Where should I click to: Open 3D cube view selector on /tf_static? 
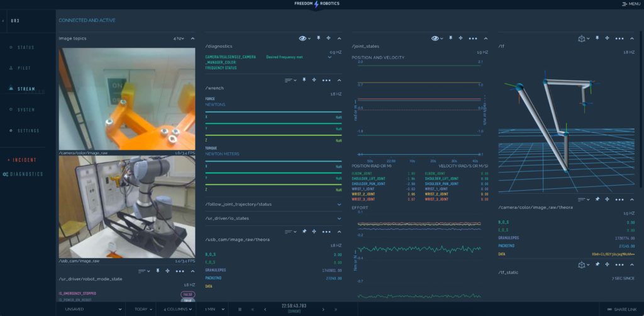584,264
